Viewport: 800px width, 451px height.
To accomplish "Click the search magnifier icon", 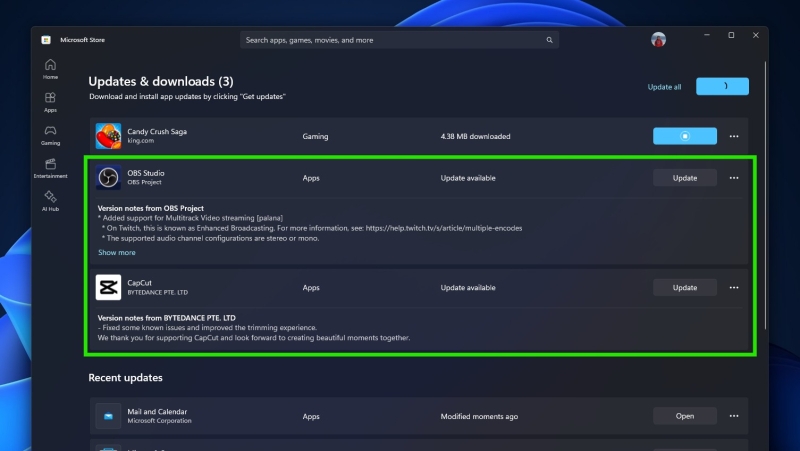I will click(x=549, y=40).
